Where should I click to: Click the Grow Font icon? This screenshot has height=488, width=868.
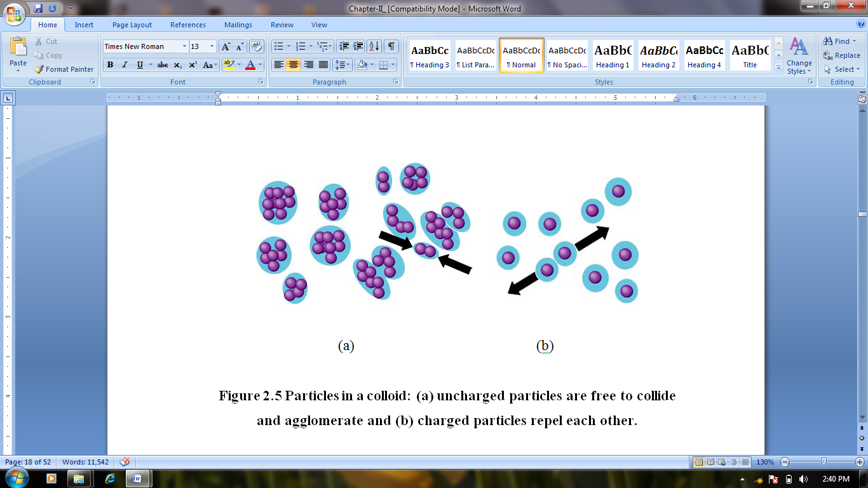tap(226, 46)
